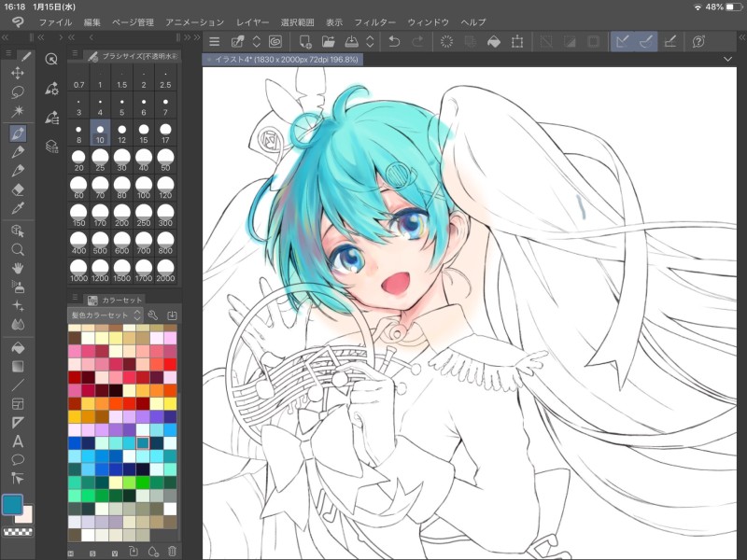Click the Redo arrow in command bar
Viewport: 747px width, 560px height.
tap(417, 42)
